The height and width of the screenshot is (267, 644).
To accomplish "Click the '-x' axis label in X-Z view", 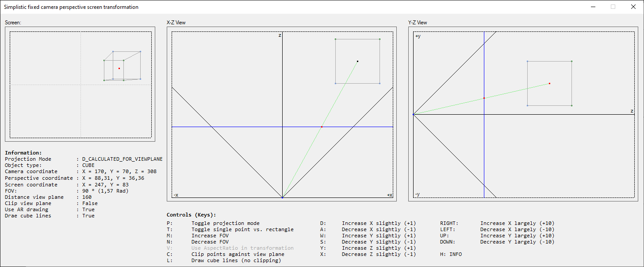I will pos(176,195).
